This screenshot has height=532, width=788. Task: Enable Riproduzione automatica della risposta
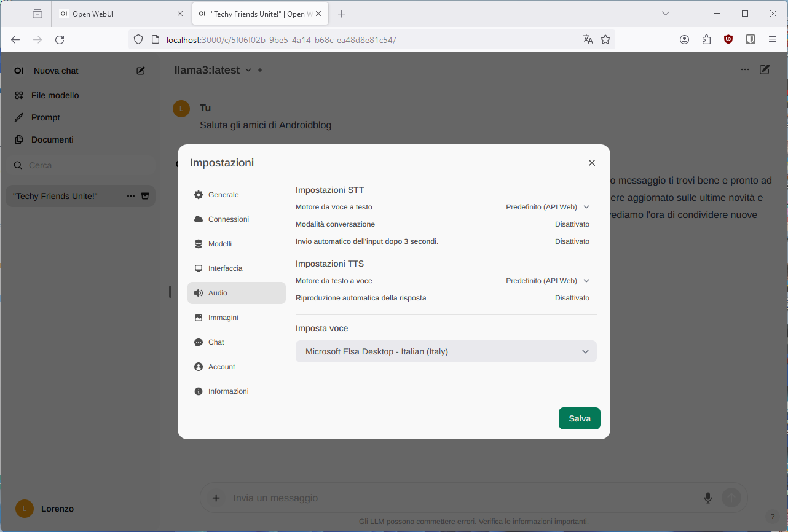572,298
